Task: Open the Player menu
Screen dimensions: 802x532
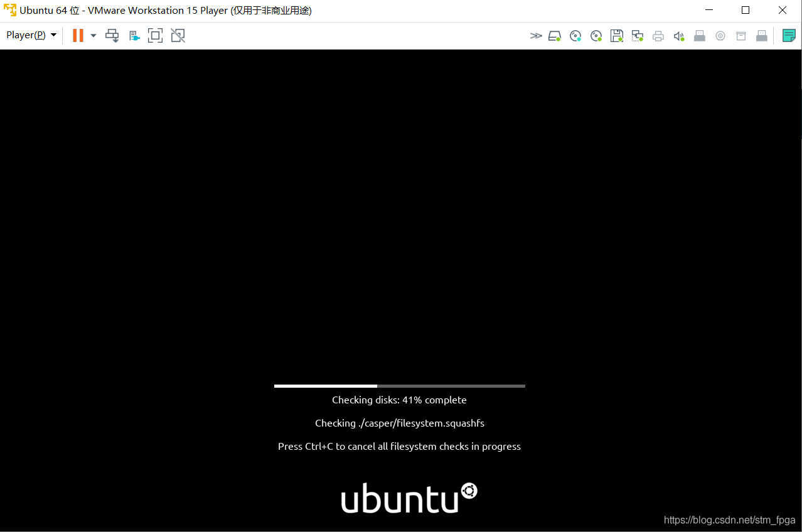Action: pos(24,35)
